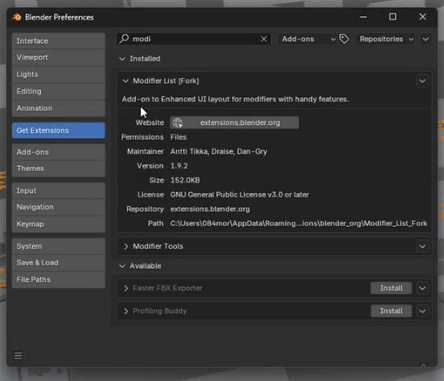Click the add-on description text
The height and width of the screenshot is (381, 444).
(x=235, y=99)
